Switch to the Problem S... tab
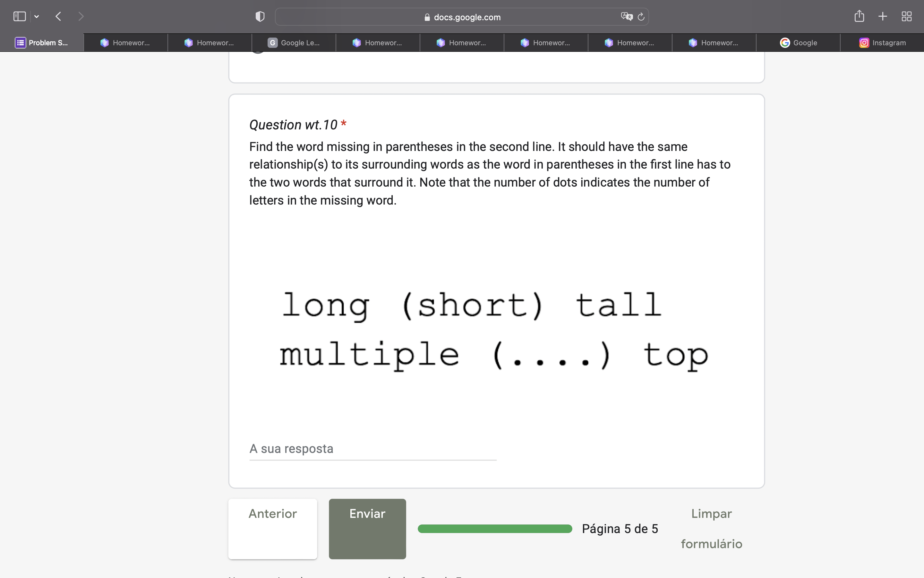Image resolution: width=924 pixels, height=578 pixels. point(42,42)
